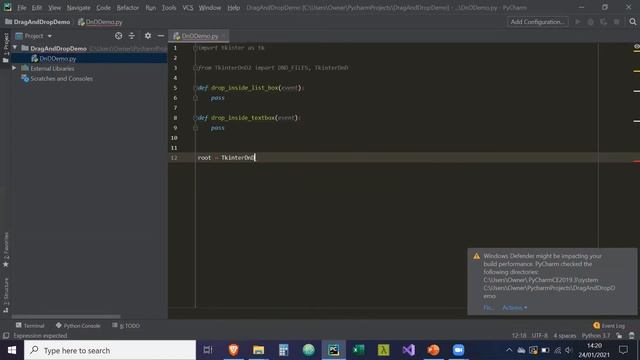Screen dimensions: 640x360
Task: Click the UTF-8 encoding selector
Action: click(x=540, y=336)
